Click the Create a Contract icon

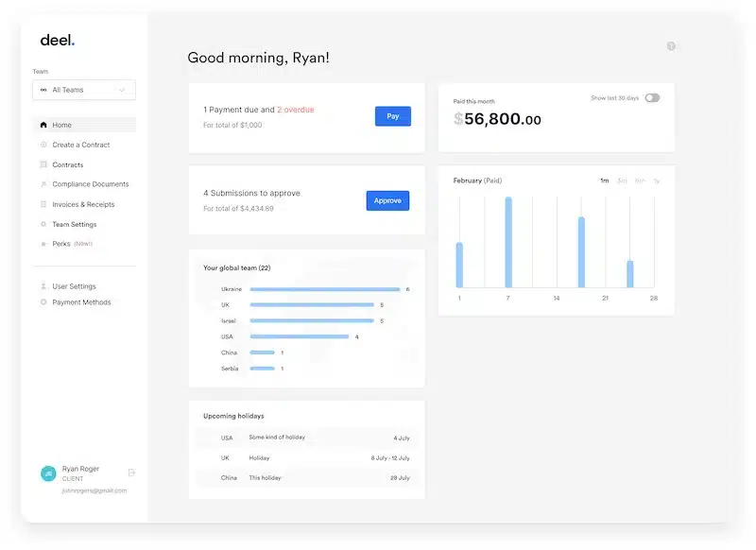pos(42,145)
